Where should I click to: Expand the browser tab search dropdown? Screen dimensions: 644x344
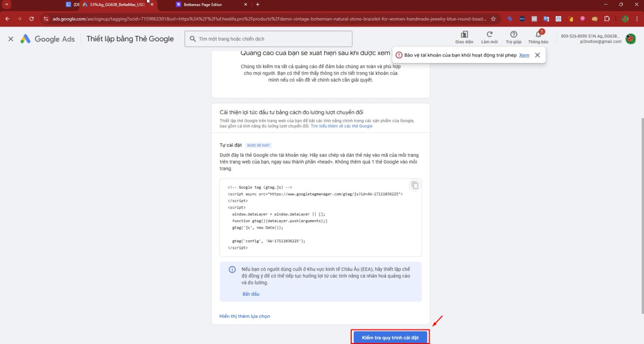click(x=7, y=5)
